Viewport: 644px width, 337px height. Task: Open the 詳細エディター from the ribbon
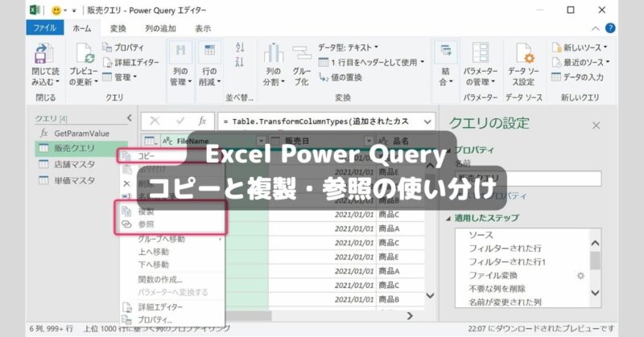click(132, 62)
